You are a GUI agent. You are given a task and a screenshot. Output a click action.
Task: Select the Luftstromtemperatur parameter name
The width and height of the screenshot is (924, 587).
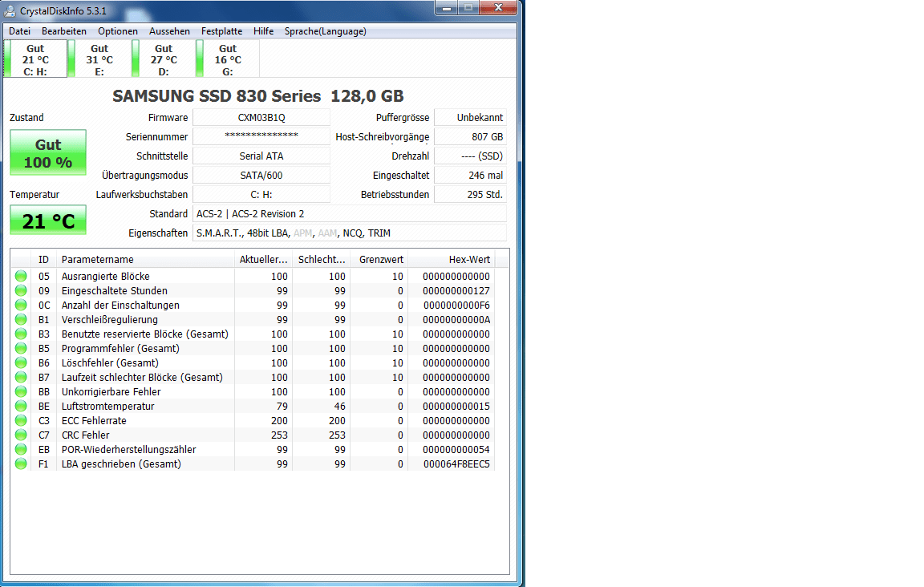107,406
